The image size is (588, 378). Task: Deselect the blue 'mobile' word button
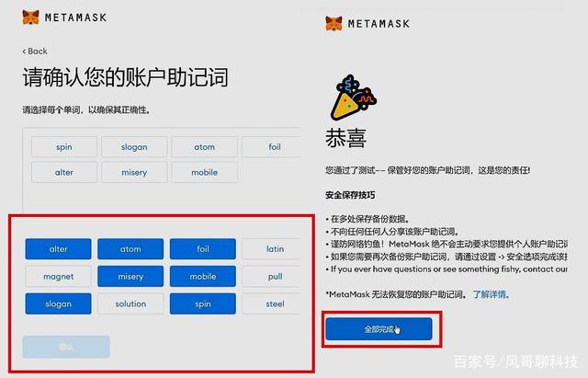(203, 277)
